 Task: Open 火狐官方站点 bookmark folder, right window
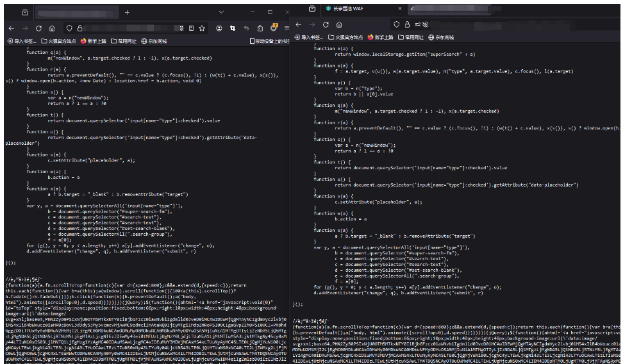346,37
